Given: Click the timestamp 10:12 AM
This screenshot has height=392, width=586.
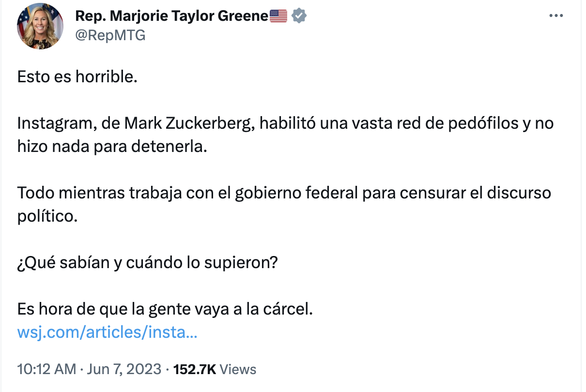Looking at the screenshot, I should (x=45, y=369).
